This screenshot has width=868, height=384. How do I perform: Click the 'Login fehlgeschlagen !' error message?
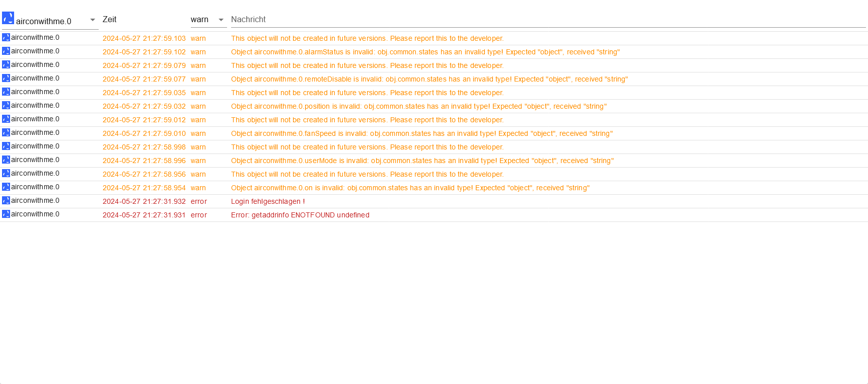click(x=268, y=201)
